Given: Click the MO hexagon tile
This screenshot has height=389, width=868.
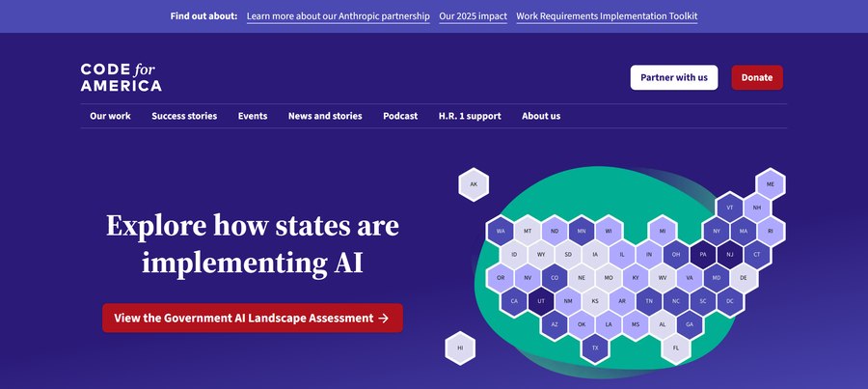Looking at the screenshot, I should (609, 278).
